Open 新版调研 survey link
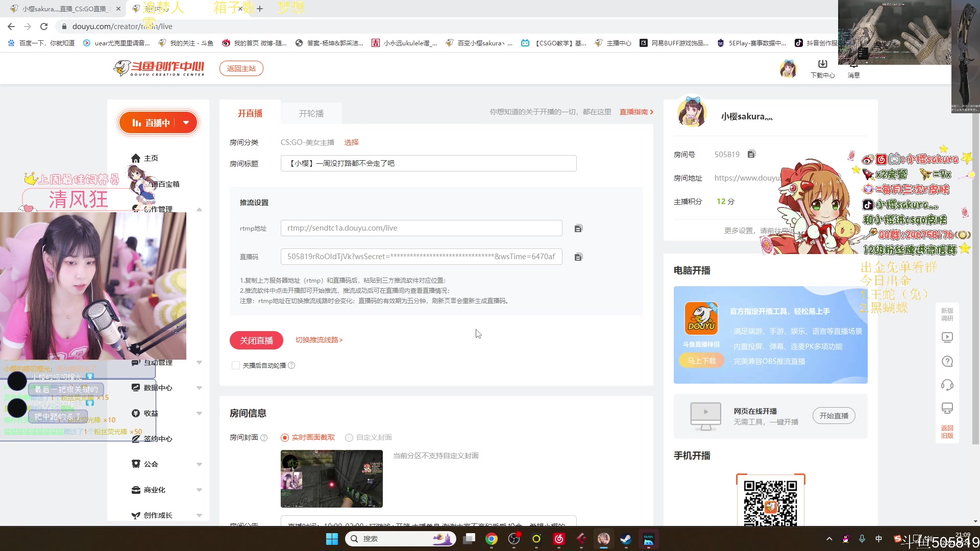 point(947,314)
